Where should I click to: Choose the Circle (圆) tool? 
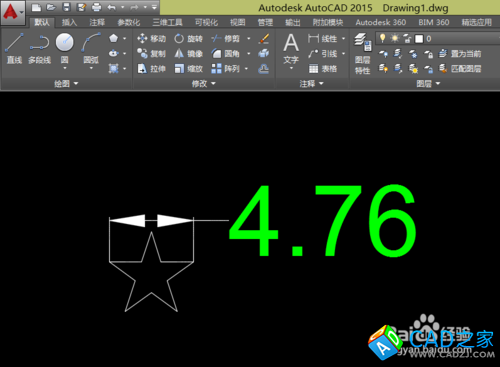(65, 50)
